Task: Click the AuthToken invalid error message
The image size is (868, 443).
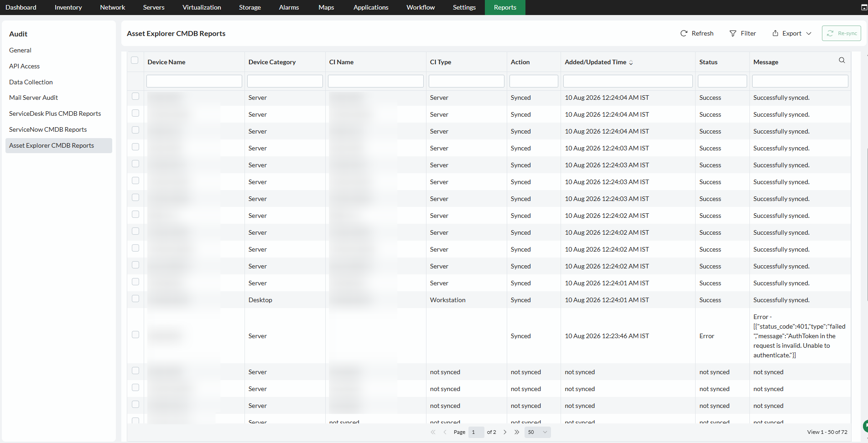Action: click(799, 336)
